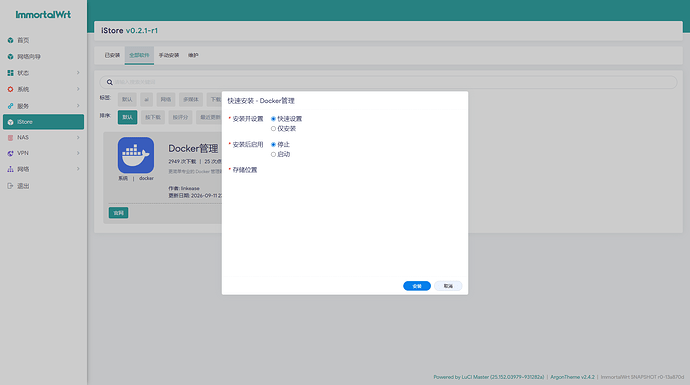This screenshot has height=385, width=690.
Task: Expand the 系统 menu chevron
Action: click(78, 89)
